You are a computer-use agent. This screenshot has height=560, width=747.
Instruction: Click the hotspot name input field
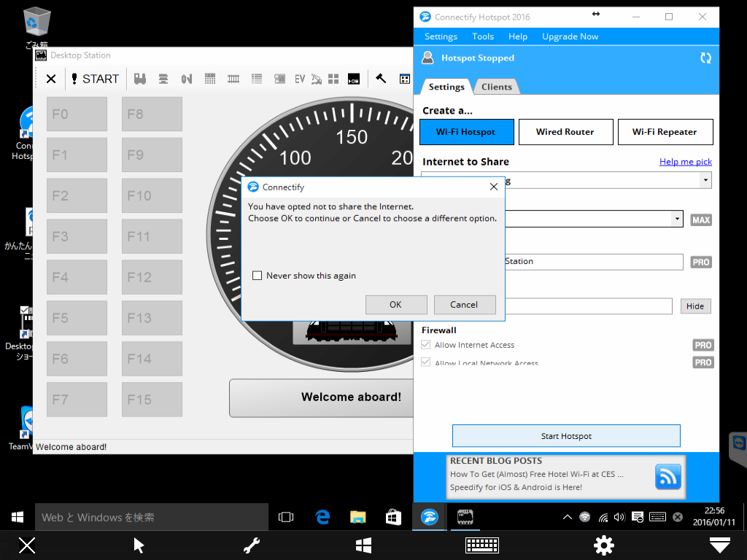pos(594,262)
